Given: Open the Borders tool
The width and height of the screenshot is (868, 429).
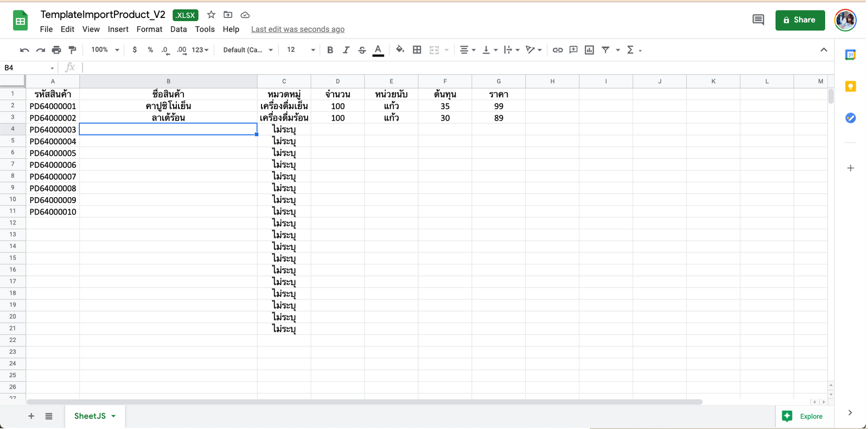Looking at the screenshot, I should coord(417,50).
